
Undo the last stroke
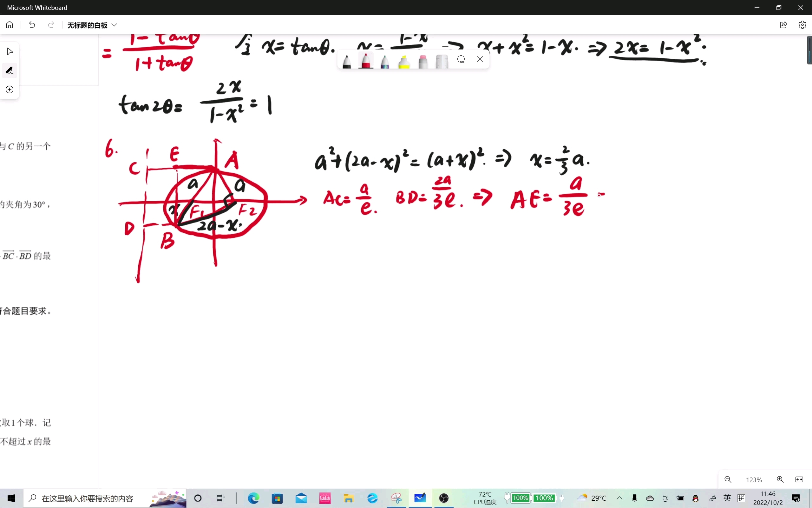coord(32,25)
